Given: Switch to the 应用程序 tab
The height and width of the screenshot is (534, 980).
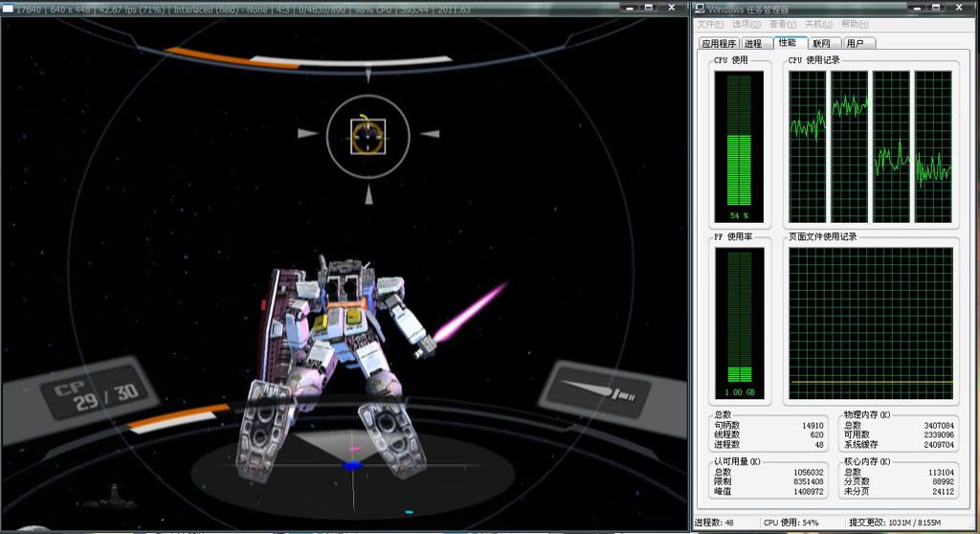Looking at the screenshot, I should pos(719,43).
